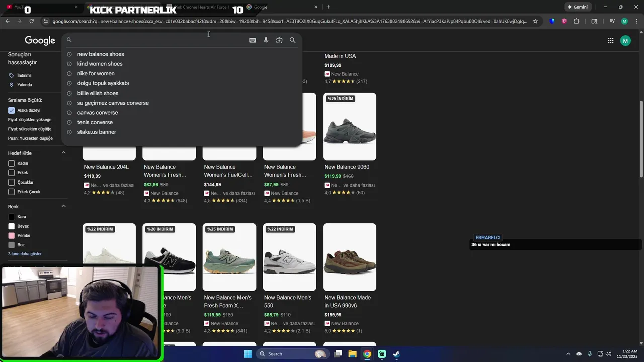
Task: Check the Erkek Çocuk filter box
Action: (12, 192)
